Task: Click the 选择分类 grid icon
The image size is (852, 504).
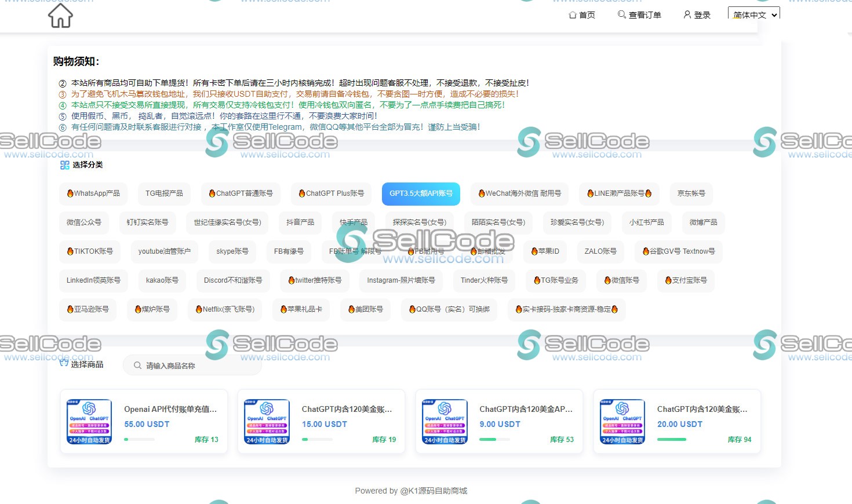Action: pyautogui.click(x=64, y=166)
